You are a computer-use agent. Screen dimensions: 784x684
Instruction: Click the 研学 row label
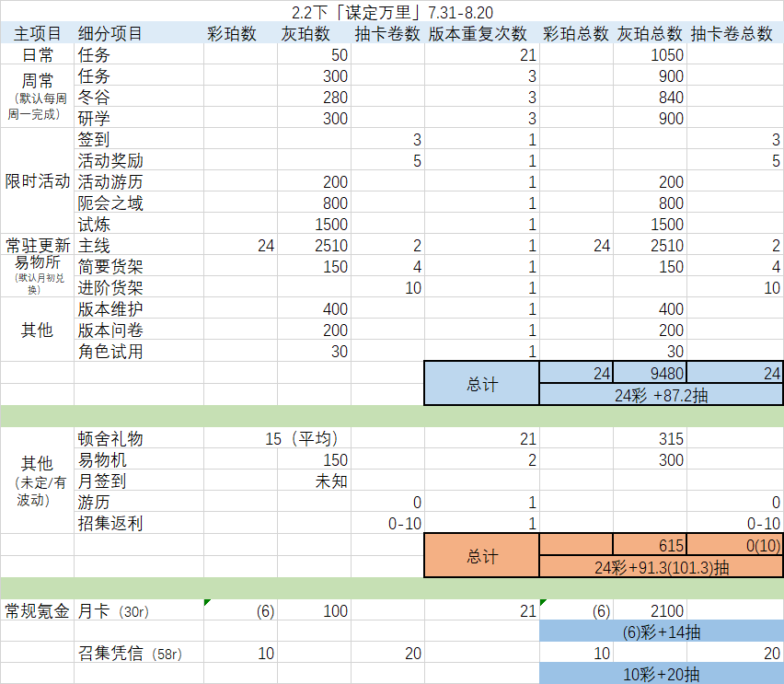(x=139, y=118)
